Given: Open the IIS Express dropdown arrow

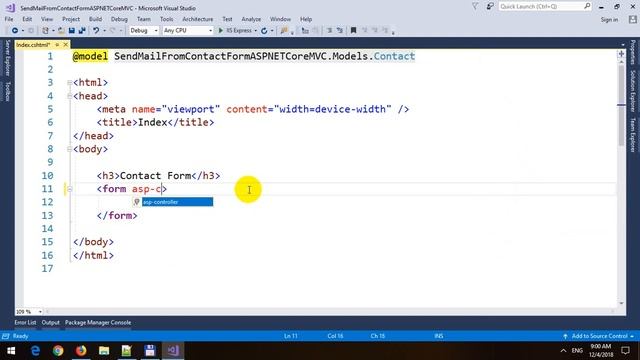Looking at the screenshot, I should [x=256, y=31].
